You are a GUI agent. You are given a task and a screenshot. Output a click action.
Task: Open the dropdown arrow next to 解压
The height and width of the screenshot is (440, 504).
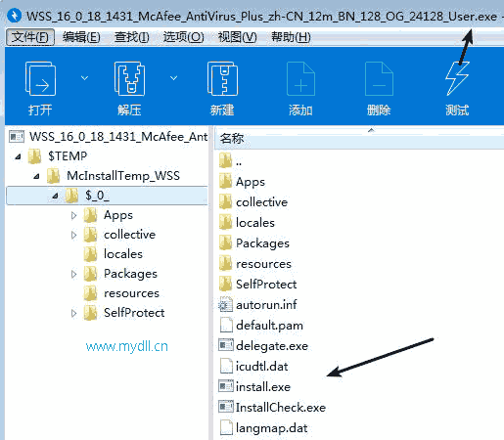coord(174,78)
